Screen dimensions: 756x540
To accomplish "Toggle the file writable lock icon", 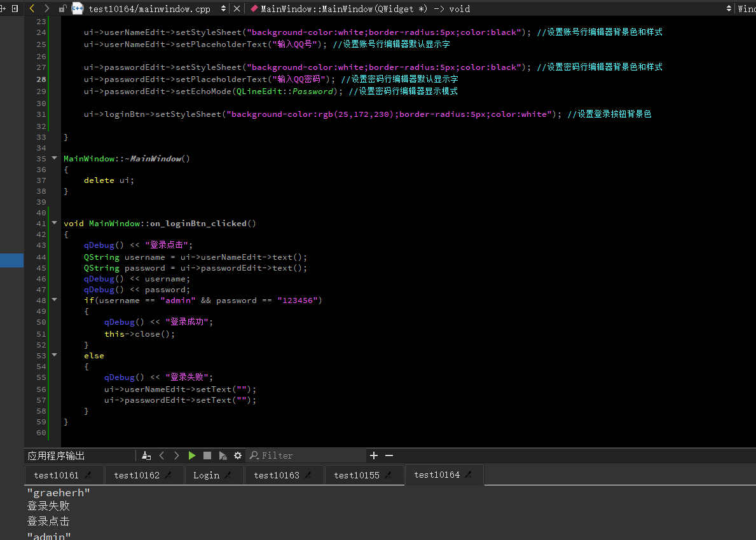I will [62, 8].
